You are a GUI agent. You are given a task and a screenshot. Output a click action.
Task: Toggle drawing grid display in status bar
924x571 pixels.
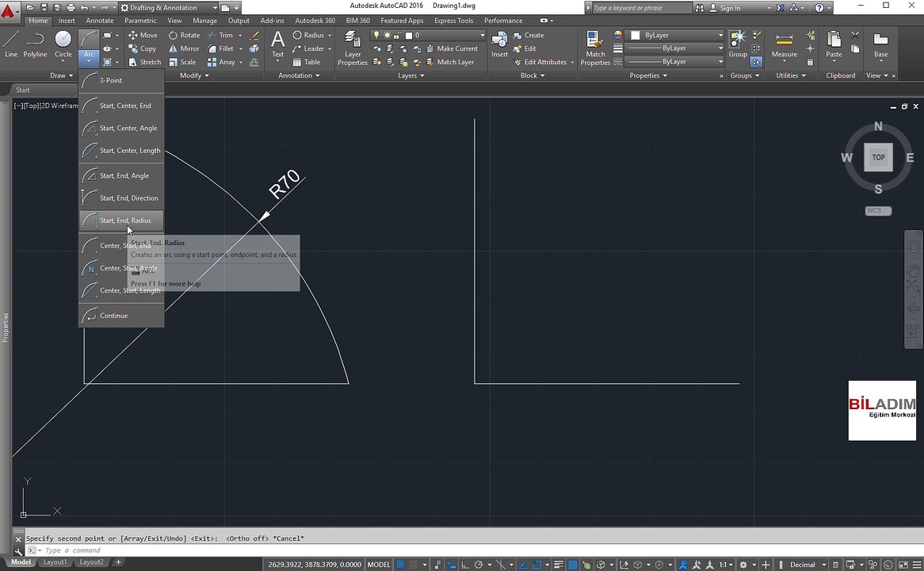coord(400,565)
